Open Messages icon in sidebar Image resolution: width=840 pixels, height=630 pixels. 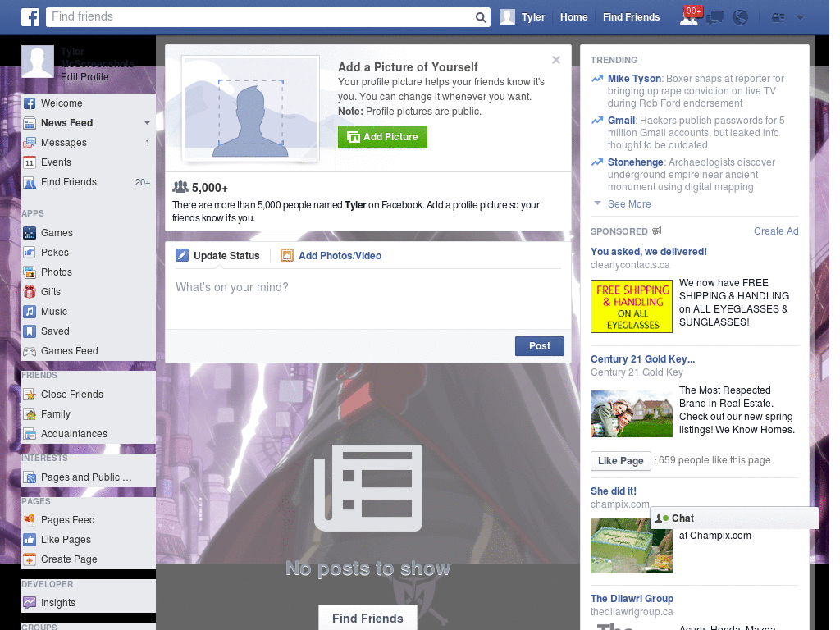tap(30, 143)
